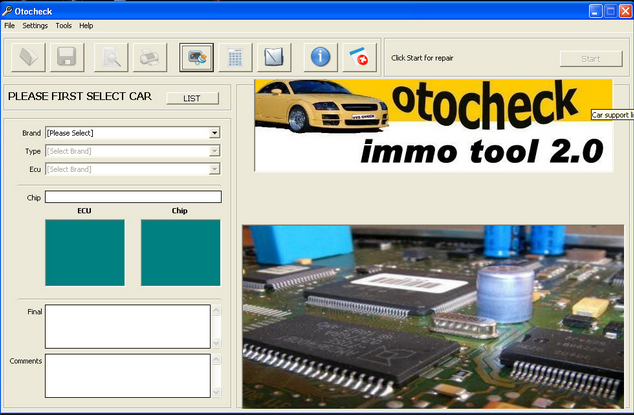The image size is (634, 415).
Task: Click Final box scrollbar down arrow
Action: click(x=216, y=343)
